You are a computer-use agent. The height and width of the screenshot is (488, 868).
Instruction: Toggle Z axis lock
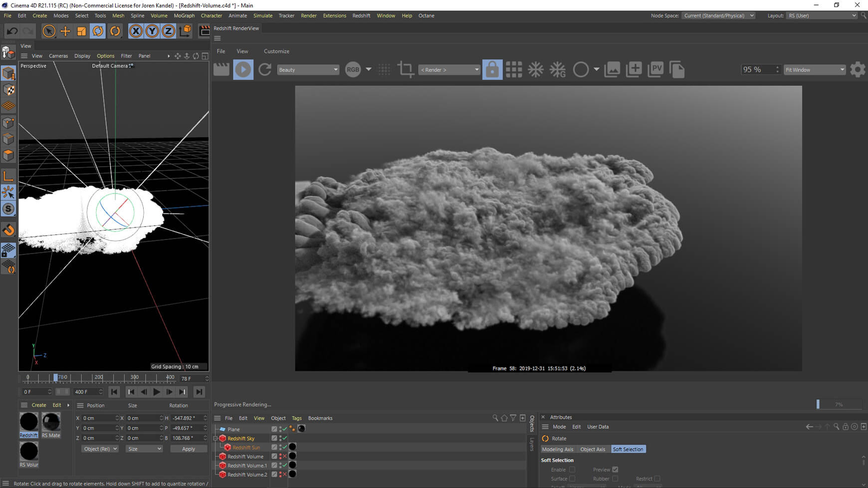click(169, 31)
